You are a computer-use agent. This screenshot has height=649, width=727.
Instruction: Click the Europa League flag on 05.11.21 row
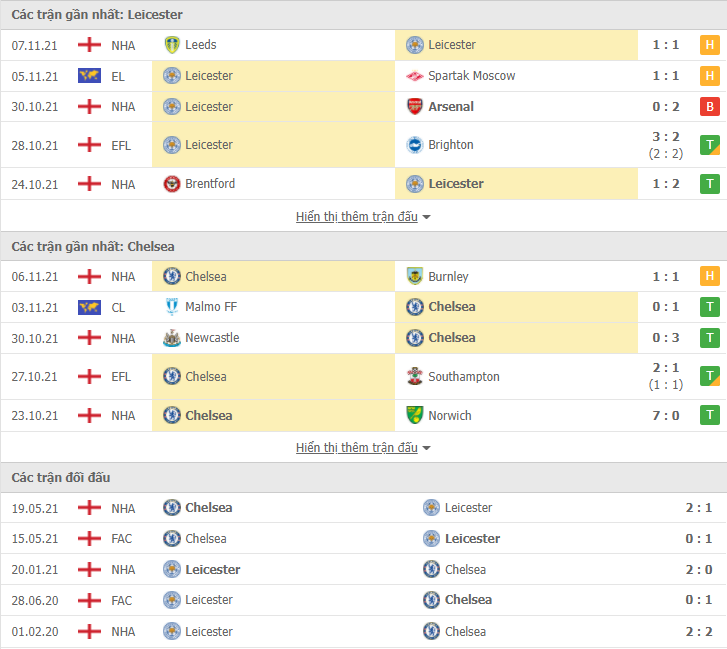(x=89, y=76)
